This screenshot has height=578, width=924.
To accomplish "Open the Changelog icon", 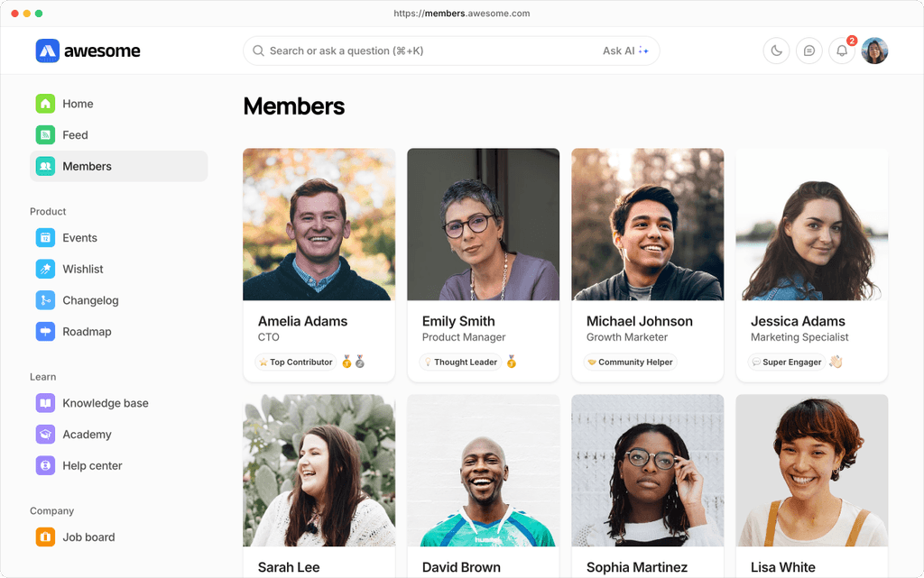I will 45,300.
